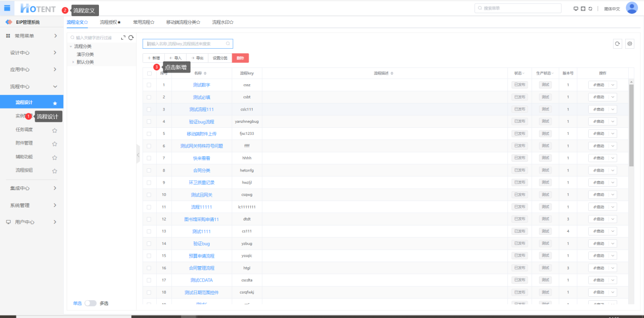Expand 设计中心 in the sidebar
The height and width of the screenshot is (318, 644).
[31, 53]
